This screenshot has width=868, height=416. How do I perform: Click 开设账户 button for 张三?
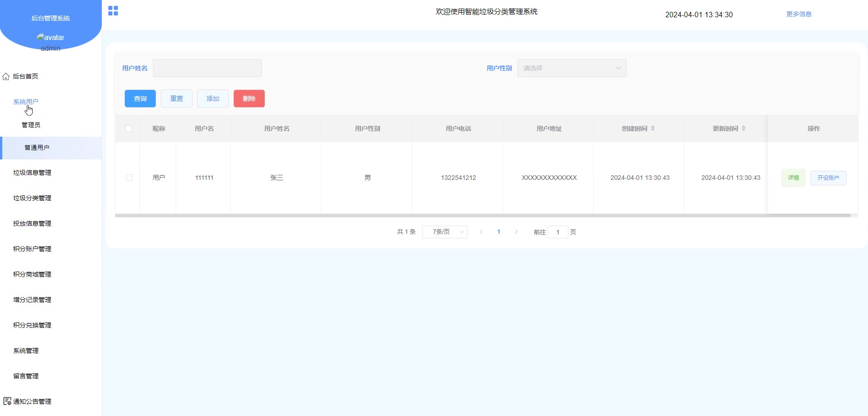coord(829,178)
